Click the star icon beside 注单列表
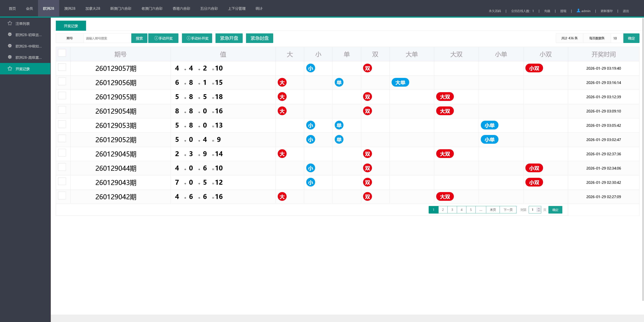Viewport: 644px width, 322px height. pos(10,23)
